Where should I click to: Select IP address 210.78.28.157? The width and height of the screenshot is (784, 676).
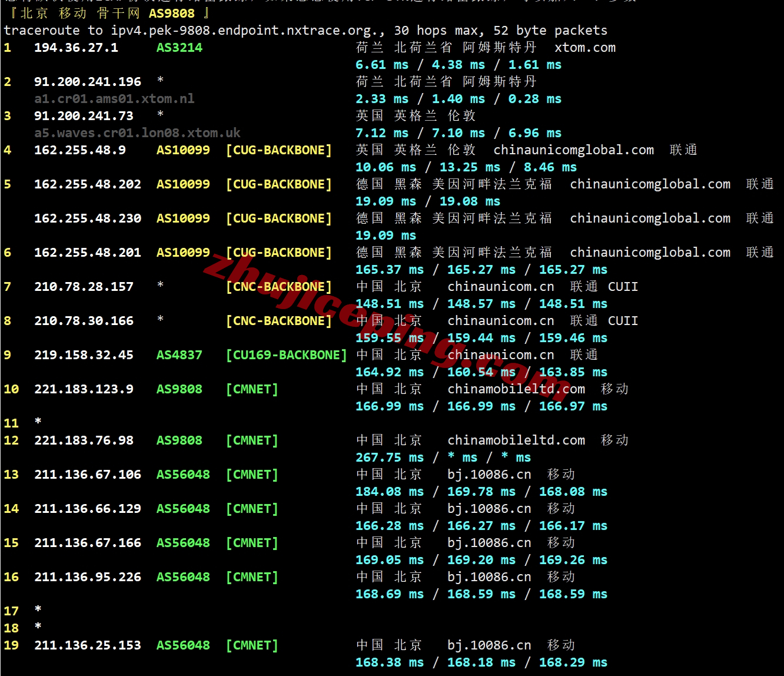tap(84, 287)
